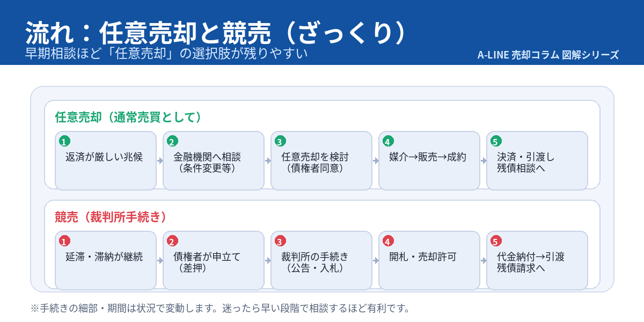
Task: Click arrow between 返済が厳しい兆候 and 金融機関へ相談
Action: click(x=159, y=160)
